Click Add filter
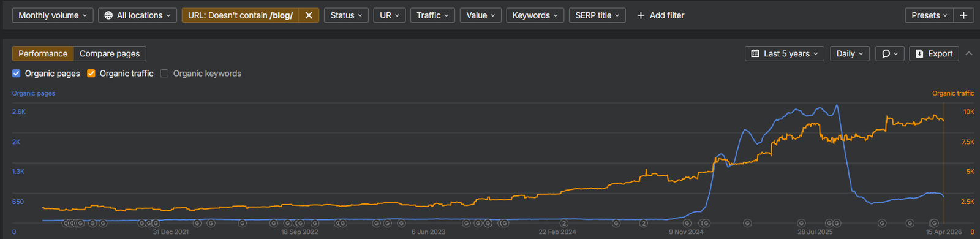This screenshot has width=980, height=239. click(660, 15)
